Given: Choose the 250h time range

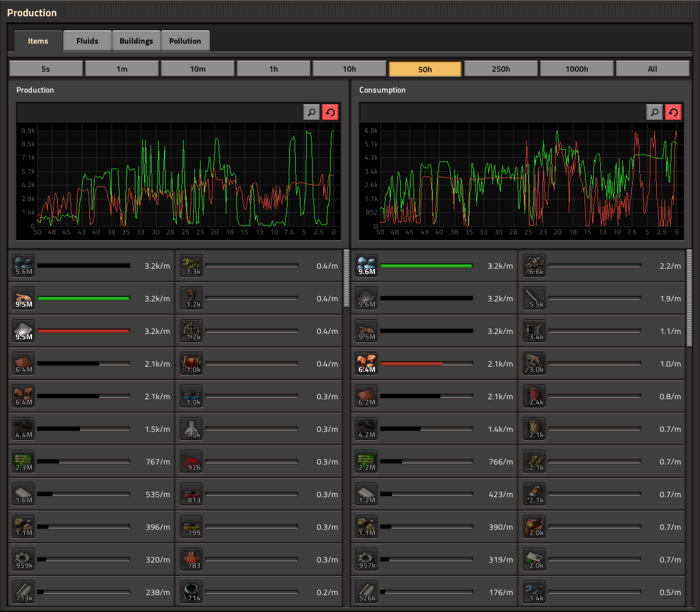Looking at the screenshot, I should [501, 69].
